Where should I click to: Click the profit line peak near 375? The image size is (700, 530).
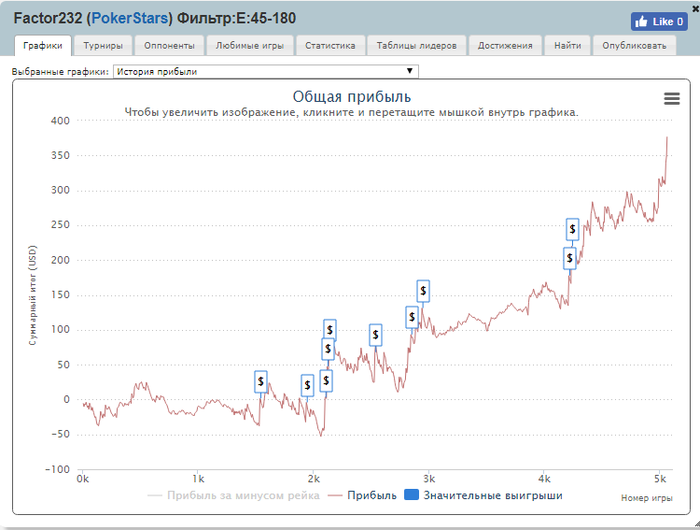667,138
